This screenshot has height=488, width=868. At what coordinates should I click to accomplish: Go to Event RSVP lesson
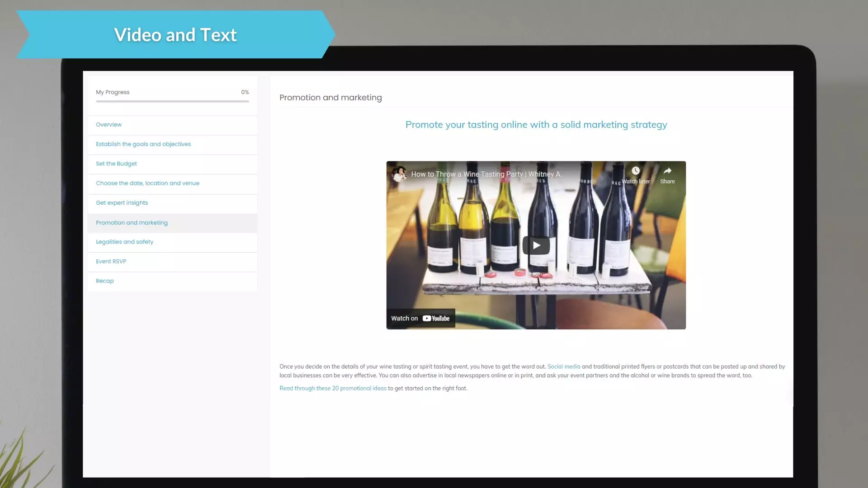tap(172, 261)
